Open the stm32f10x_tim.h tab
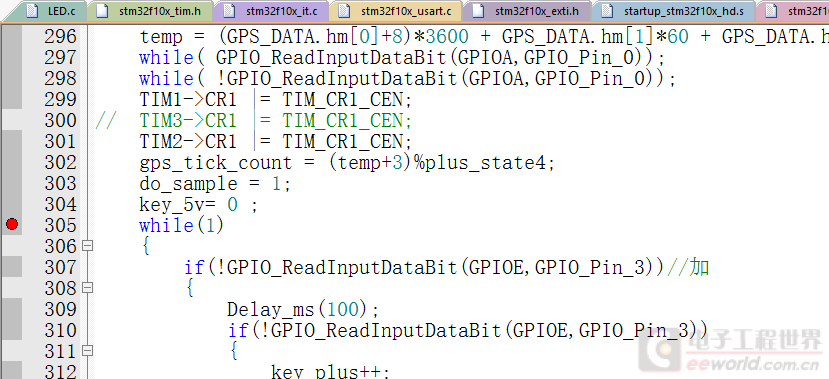 pyautogui.click(x=150, y=11)
